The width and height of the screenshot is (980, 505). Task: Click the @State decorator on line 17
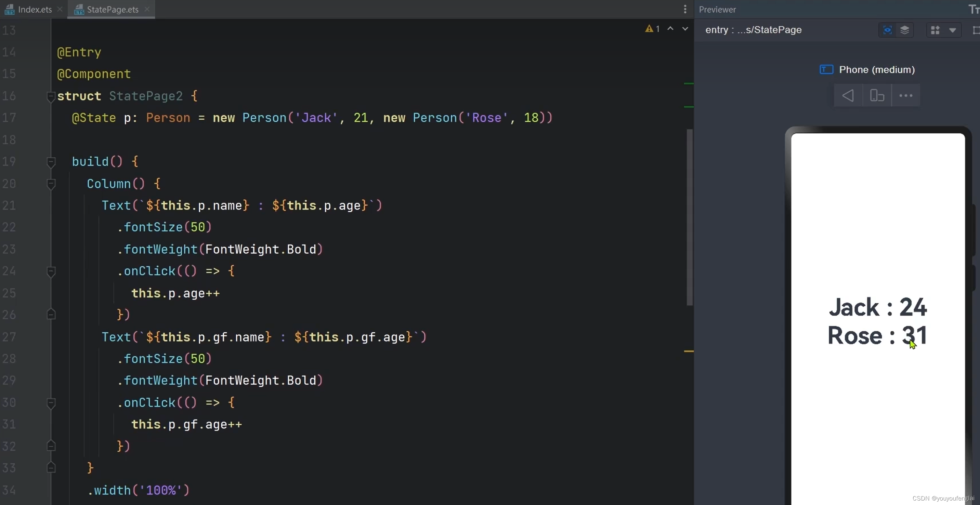tap(94, 118)
